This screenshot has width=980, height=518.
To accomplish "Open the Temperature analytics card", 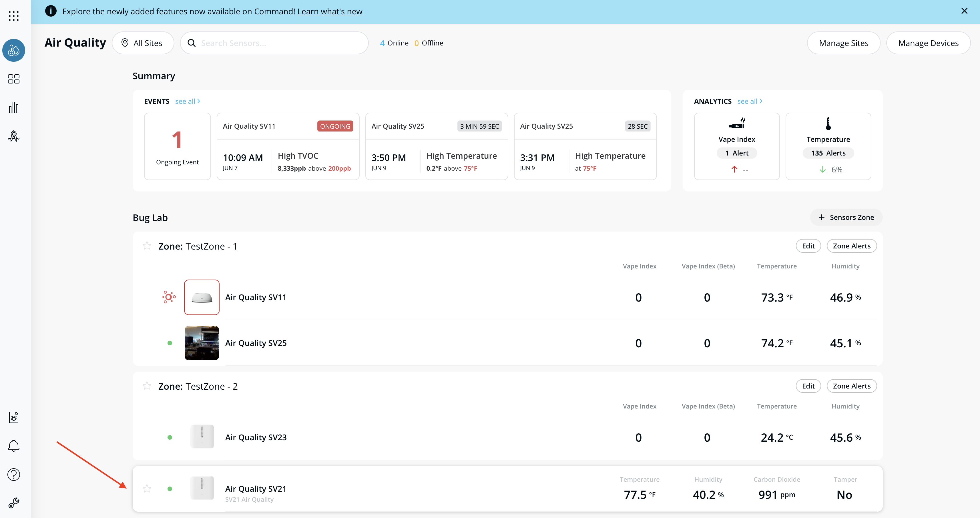I will pos(828,146).
